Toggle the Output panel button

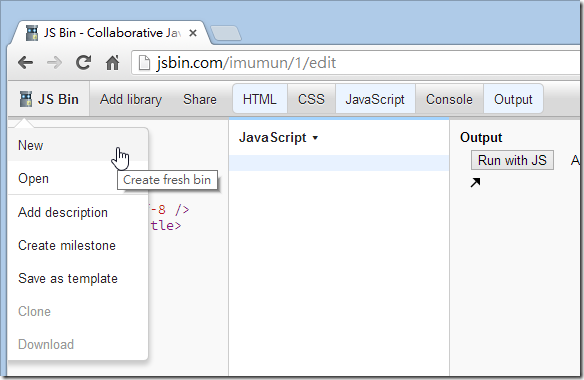point(513,99)
